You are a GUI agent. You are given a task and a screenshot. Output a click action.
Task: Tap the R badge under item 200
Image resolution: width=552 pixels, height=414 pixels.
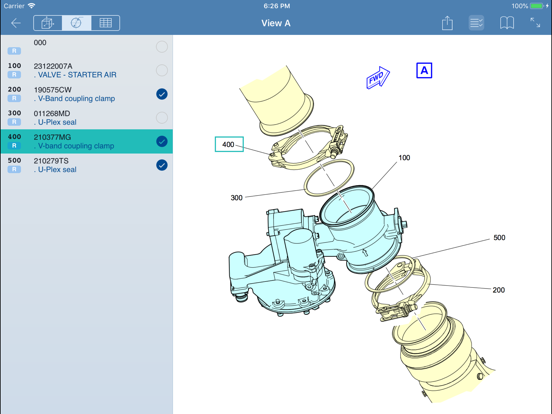14,98
